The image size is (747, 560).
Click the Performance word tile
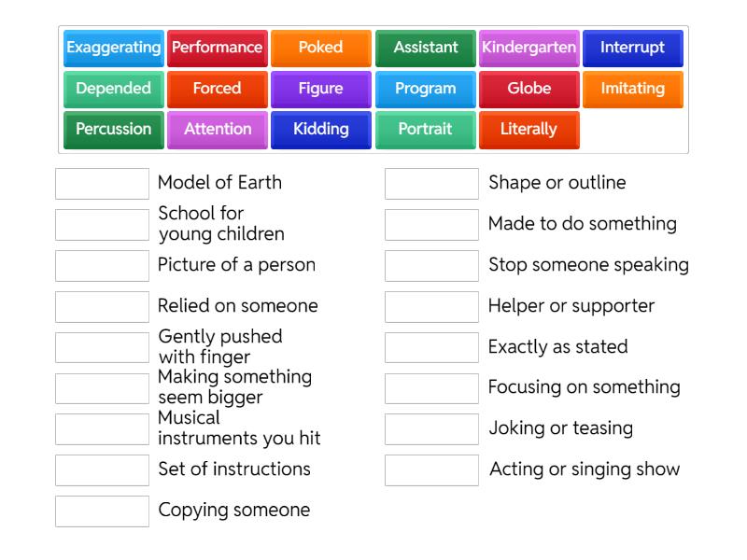click(218, 48)
